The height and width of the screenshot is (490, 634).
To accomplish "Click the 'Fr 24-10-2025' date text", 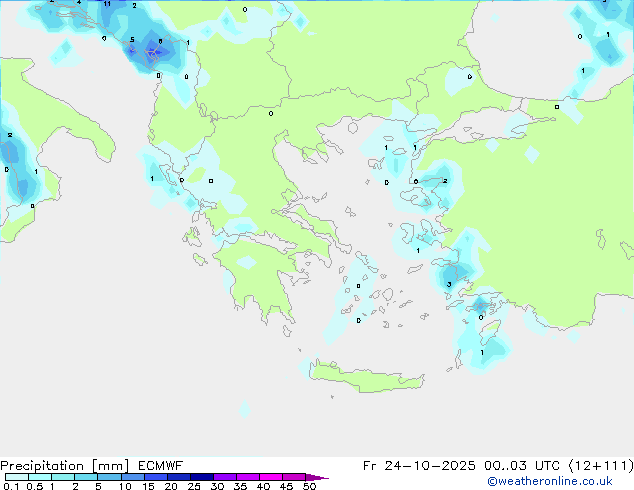I will pyautogui.click(x=419, y=466).
